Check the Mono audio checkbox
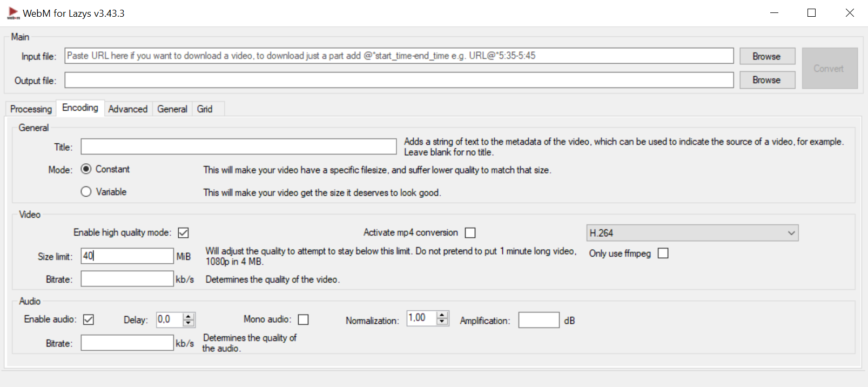The image size is (868, 387). [304, 320]
